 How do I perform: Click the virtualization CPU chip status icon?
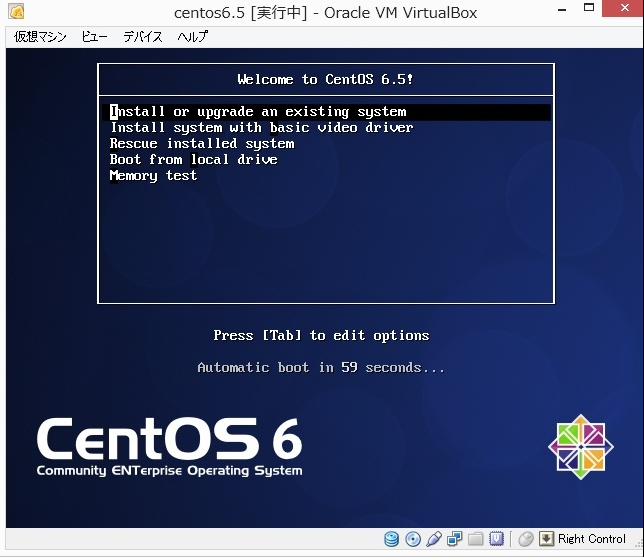(x=497, y=539)
